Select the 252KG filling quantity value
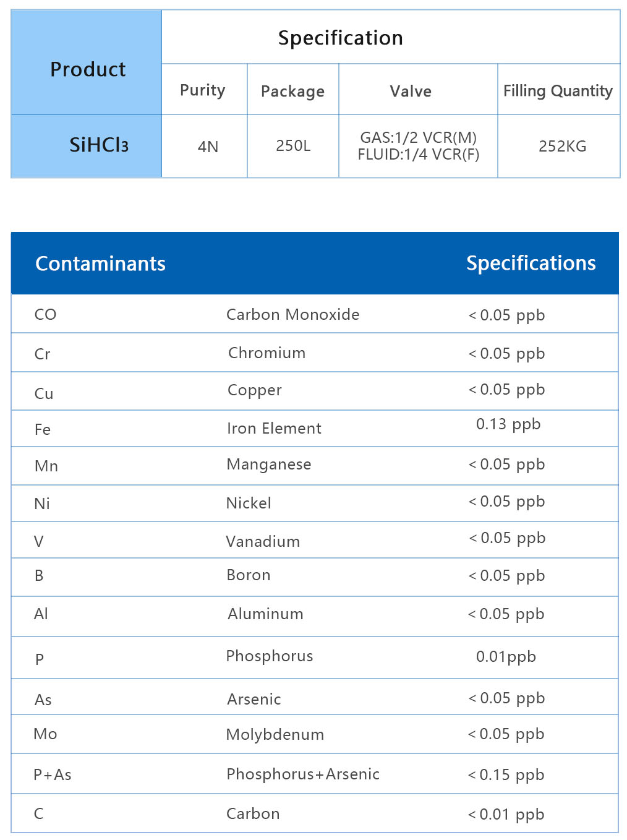Screen dimensions: 627x840 tap(562, 147)
